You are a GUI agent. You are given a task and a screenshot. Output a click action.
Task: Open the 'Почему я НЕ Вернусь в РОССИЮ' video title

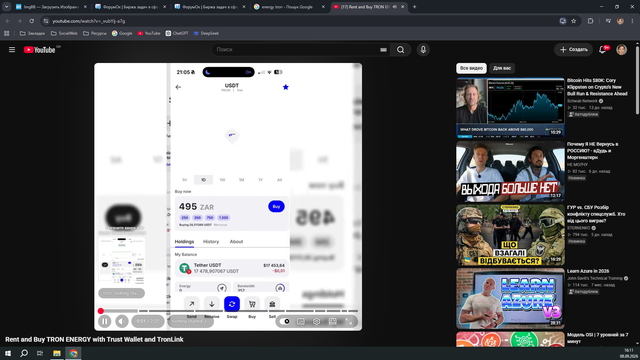(x=593, y=151)
